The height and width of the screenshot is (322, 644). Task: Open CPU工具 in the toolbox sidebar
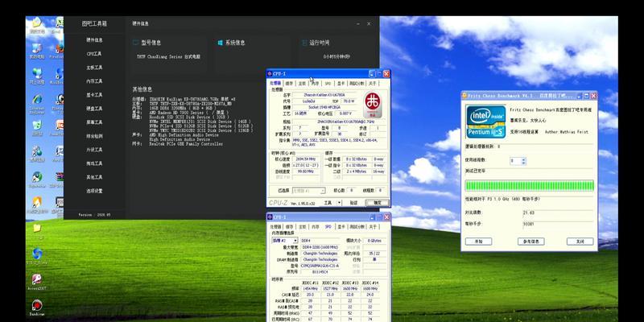[x=94, y=54]
